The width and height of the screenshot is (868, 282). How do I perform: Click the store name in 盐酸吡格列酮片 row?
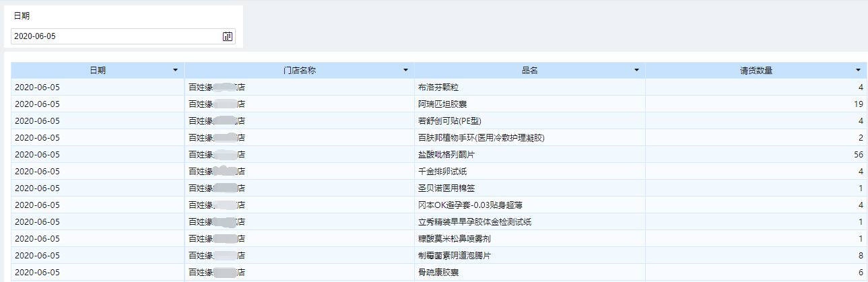[216, 154]
